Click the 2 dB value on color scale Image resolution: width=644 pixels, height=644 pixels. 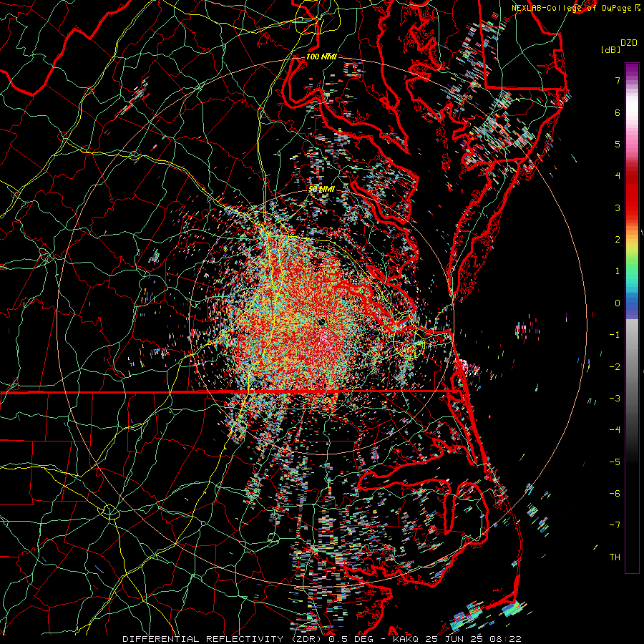[x=618, y=240]
